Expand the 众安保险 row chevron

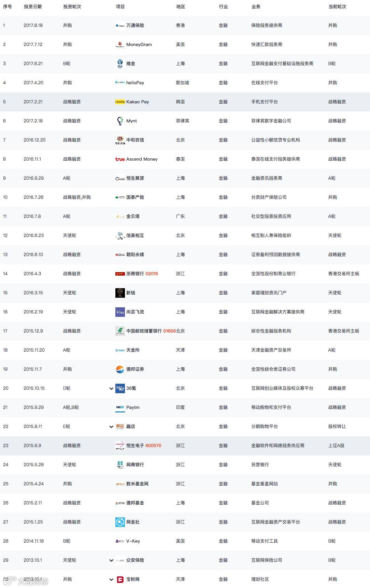111,560
